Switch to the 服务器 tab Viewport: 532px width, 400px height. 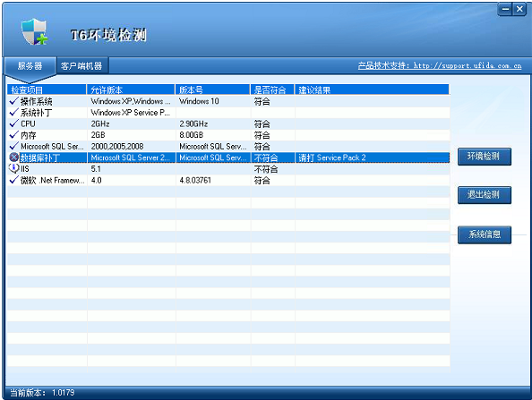30,65
